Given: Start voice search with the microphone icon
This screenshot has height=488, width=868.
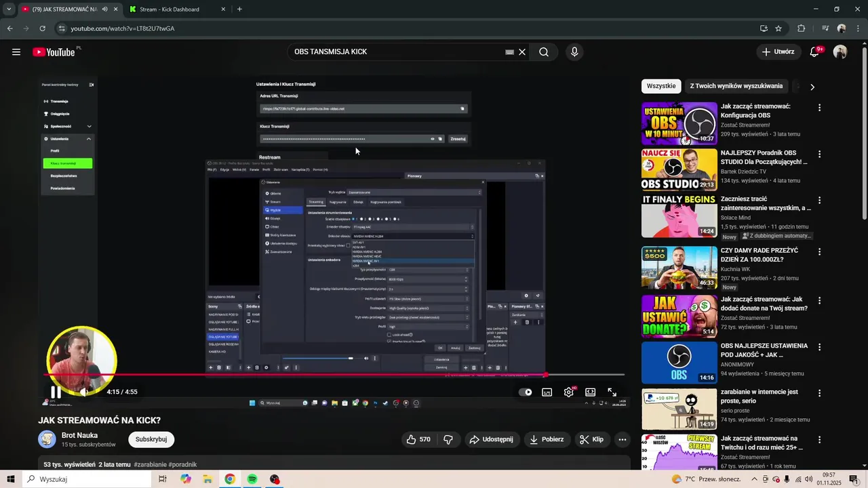Looking at the screenshot, I should click(574, 52).
